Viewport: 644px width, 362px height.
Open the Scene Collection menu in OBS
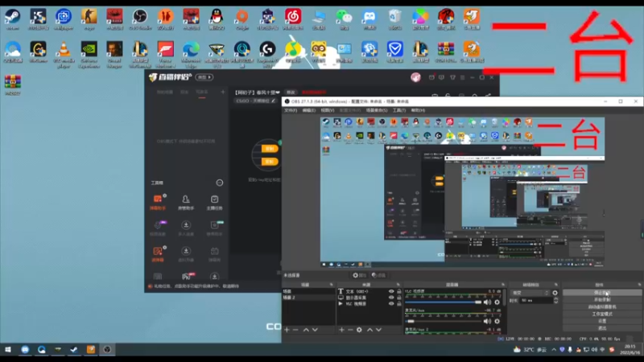coord(377,110)
